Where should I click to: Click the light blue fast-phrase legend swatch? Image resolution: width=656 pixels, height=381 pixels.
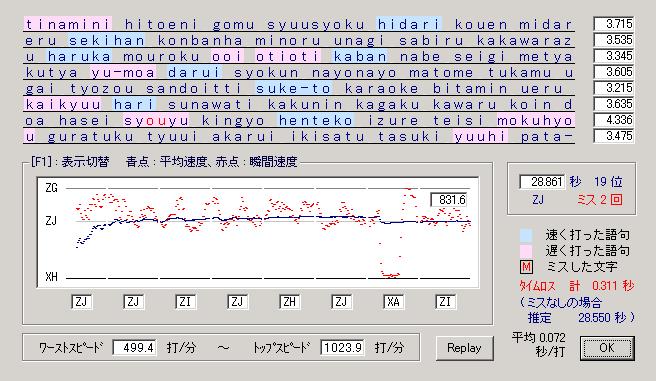526,235
